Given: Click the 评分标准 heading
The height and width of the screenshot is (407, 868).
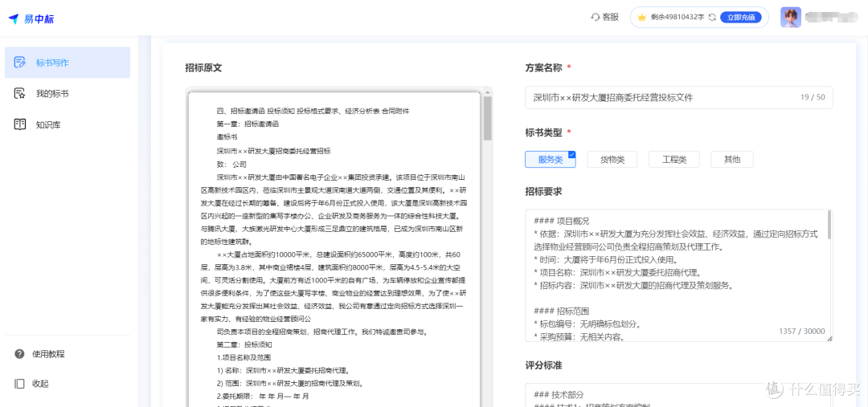Looking at the screenshot, I should tap(543, 365).
